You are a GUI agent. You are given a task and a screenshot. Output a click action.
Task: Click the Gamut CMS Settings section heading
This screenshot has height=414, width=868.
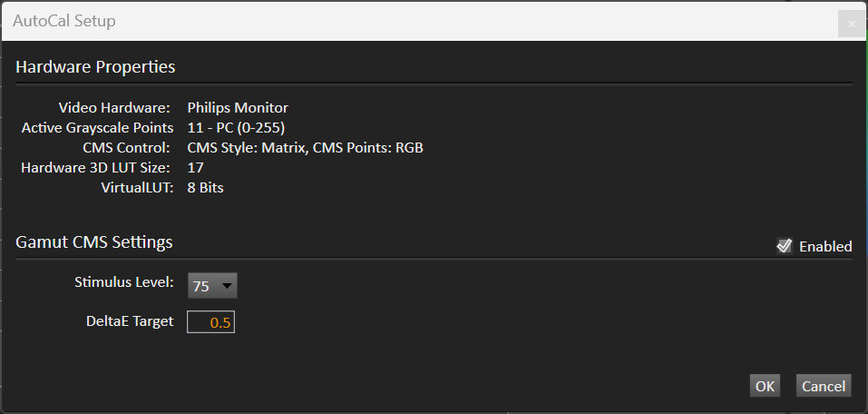pos(94,242)
